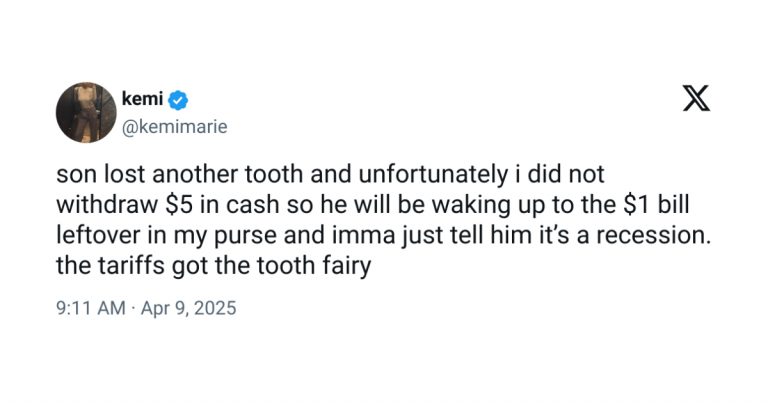Click the blue verified badge beside kemi

coord(179,100)
